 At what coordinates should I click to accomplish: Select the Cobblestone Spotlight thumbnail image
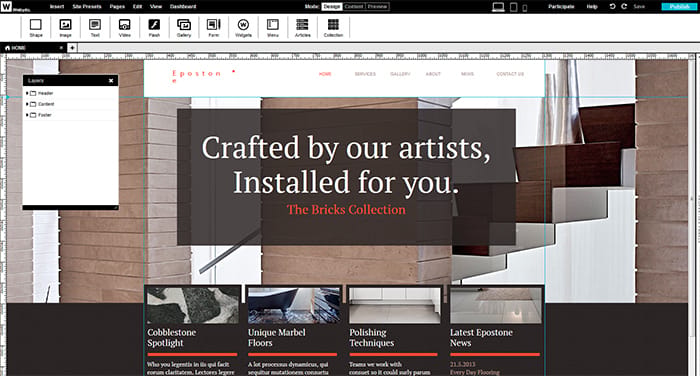click(x=193, y=305)
